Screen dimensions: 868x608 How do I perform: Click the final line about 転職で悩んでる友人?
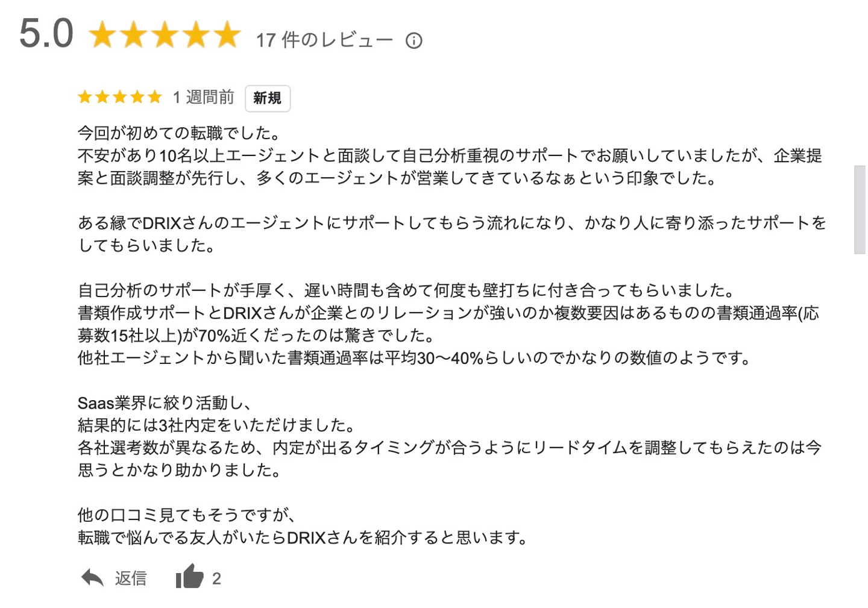[303, 537]
